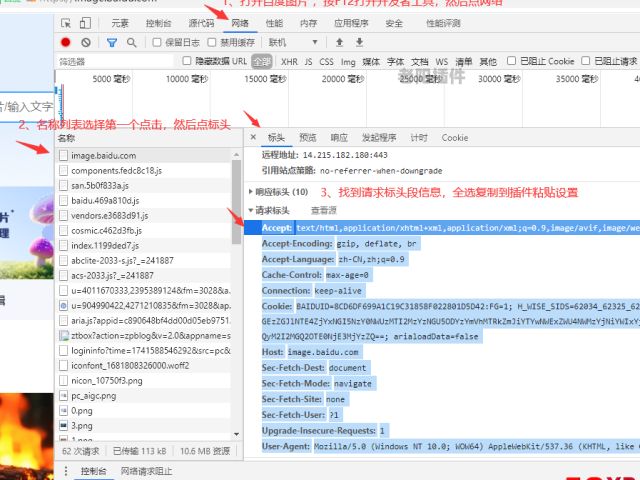Filter requests by JS type
The height and width of the screenshot is (480, 640).
pos(308,62)
